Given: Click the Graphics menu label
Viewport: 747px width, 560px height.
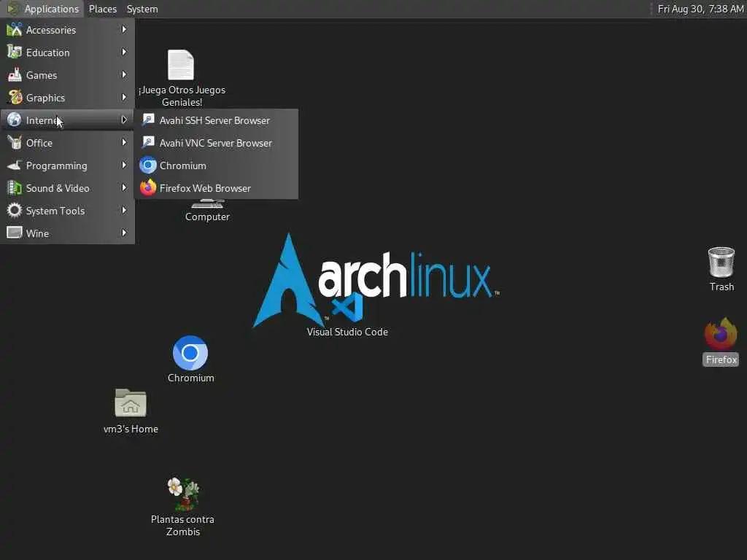Looking at the screenshot, I should point(45,98).
